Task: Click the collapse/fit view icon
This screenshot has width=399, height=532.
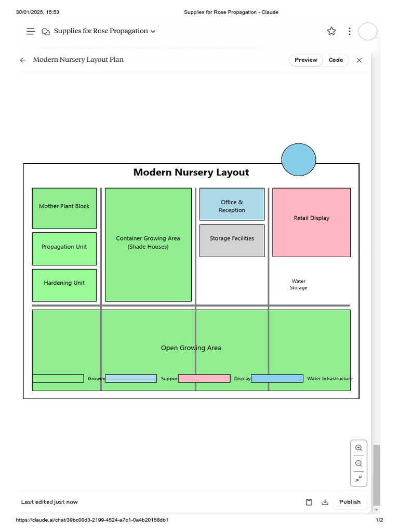Action: (358, 478)
